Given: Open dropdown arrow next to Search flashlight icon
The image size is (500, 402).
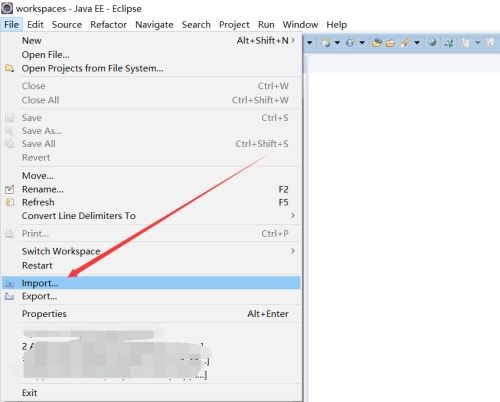Looking at the screenshot, I should click(417, 43).
